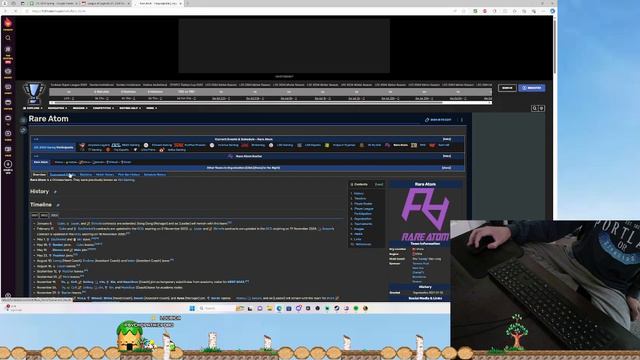Expand the Competitive dropdown menu

[x=104, y=108]
